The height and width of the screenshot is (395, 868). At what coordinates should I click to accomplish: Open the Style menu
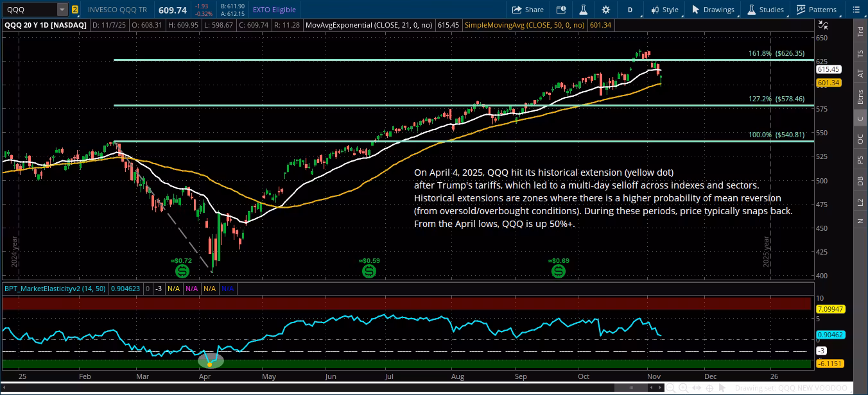(664, 10)
